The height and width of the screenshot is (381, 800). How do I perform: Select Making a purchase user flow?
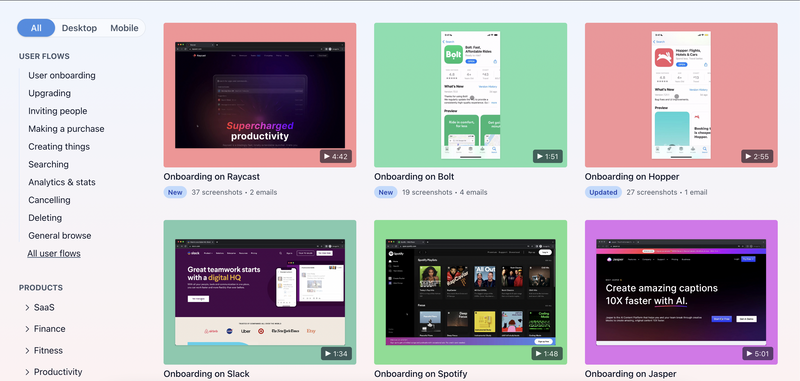coord(66,129)
